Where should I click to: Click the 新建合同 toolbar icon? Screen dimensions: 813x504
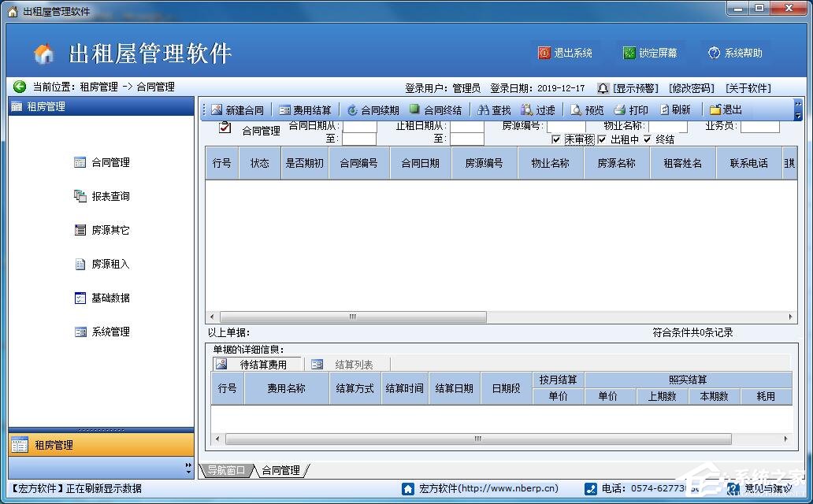click(217, 110)
